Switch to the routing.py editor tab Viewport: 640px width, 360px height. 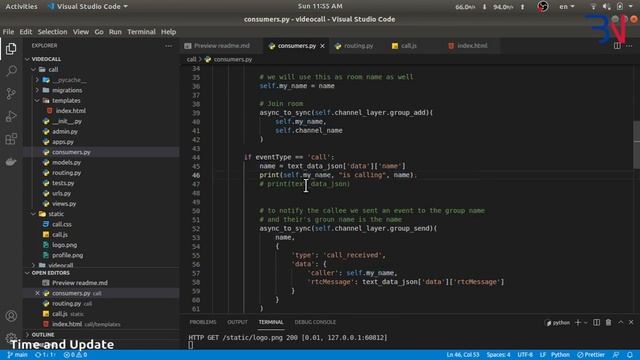click(358, 46)
